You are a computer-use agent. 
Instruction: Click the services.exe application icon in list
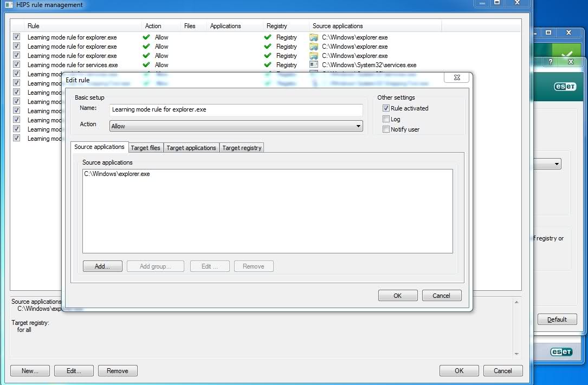click(313, 65)
